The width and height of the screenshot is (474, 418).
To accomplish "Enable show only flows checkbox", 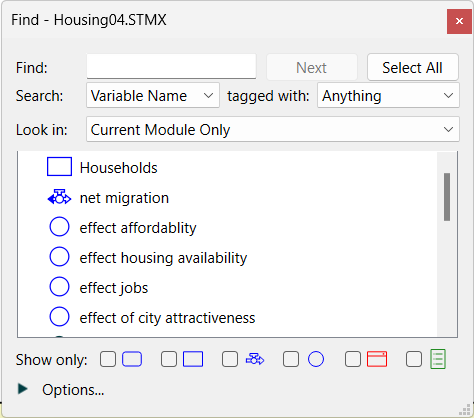I will click(x=230, y=359).
